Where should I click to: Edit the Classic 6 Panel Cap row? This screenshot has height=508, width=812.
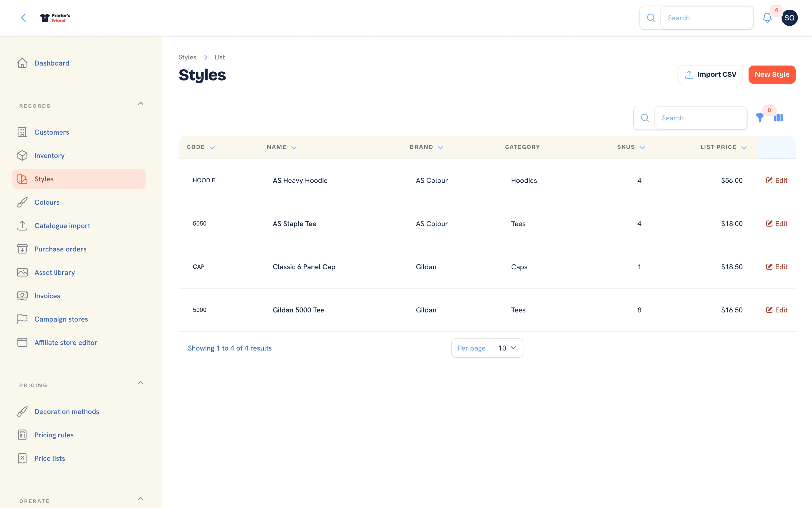pyautogui.click(x=776, y=267)
